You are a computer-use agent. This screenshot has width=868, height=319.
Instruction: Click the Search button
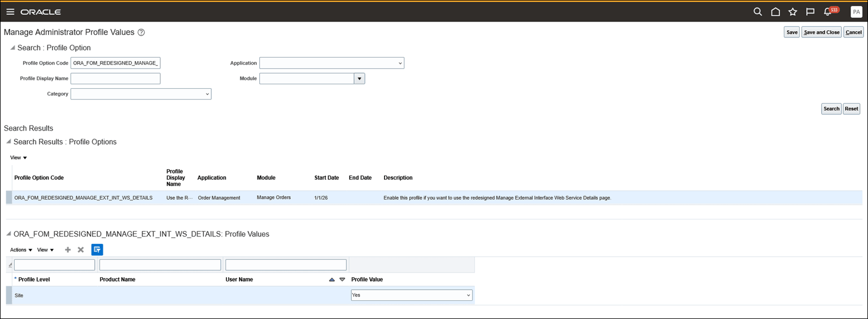tap(831, 109)
